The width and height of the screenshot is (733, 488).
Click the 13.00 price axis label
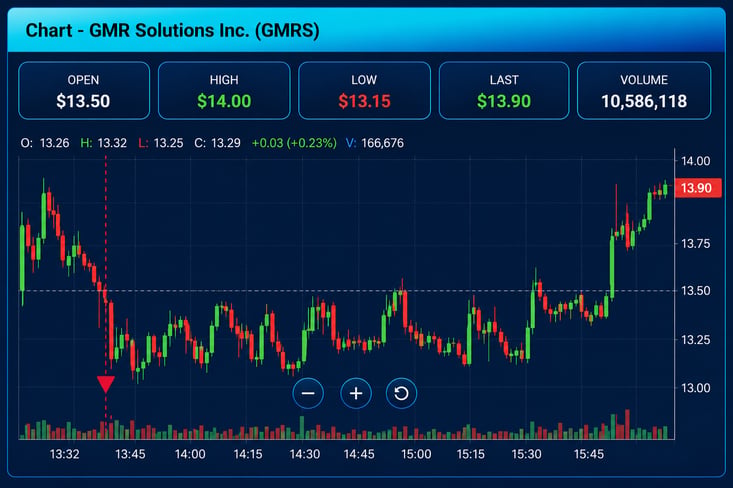[695, 388]
